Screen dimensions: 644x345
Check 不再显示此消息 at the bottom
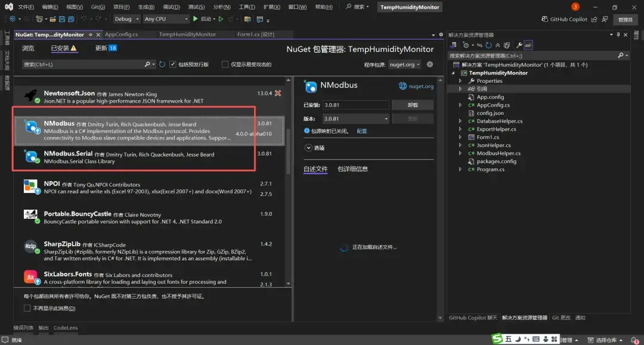(27, 308)
